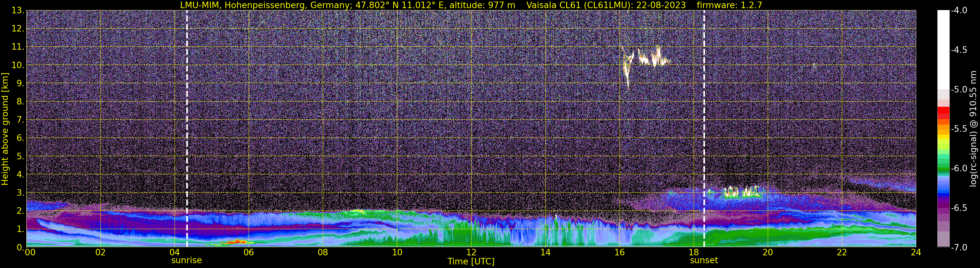
Task: Click the '10.' tick on the height axis
Action: pyautogui.click(x=18, y=65)
